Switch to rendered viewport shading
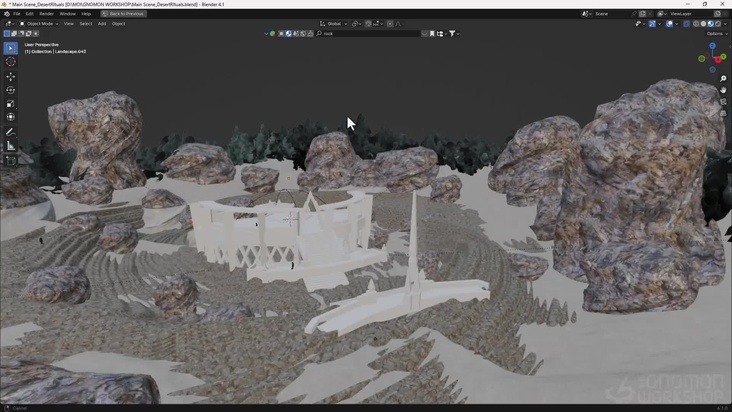732x412 pixels. coord(718,23)
